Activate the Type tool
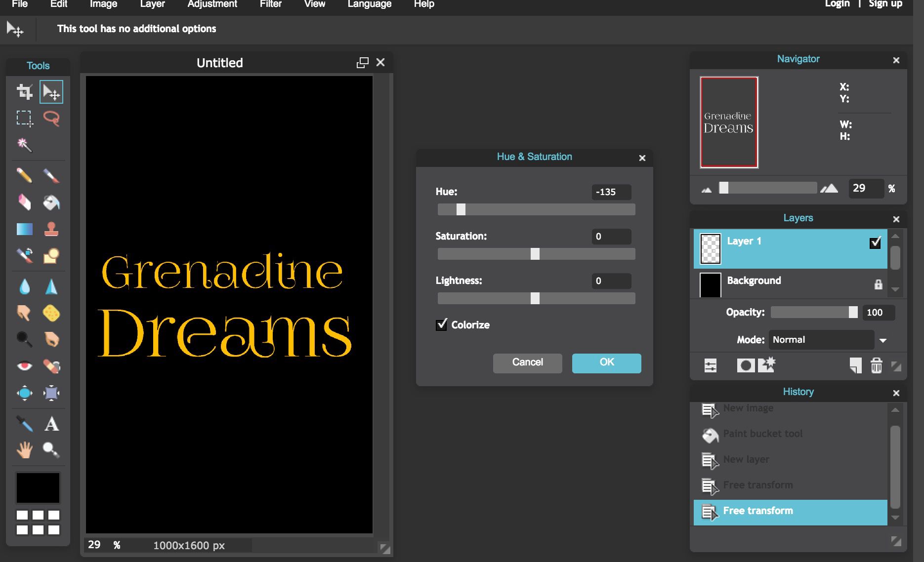This screenshot has width=924, height=562. tap(51, 424)
